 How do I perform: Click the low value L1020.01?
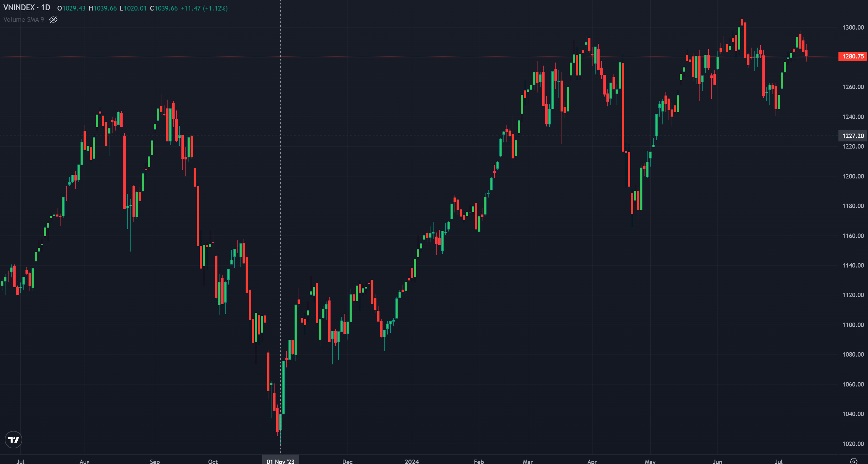(133, 8)
